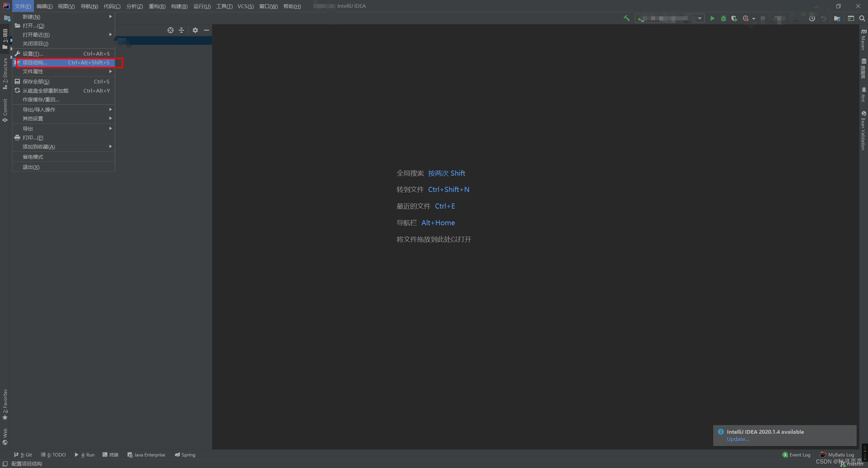Toggle the Commit tool window
The width and height of the screenshot is (868, 468).
[x=5, y=110]
